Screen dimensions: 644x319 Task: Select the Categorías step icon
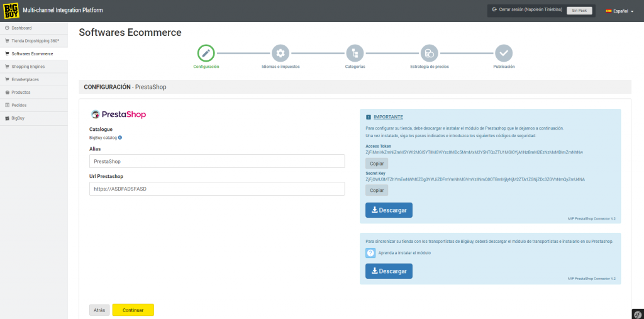tap(355, 53)
